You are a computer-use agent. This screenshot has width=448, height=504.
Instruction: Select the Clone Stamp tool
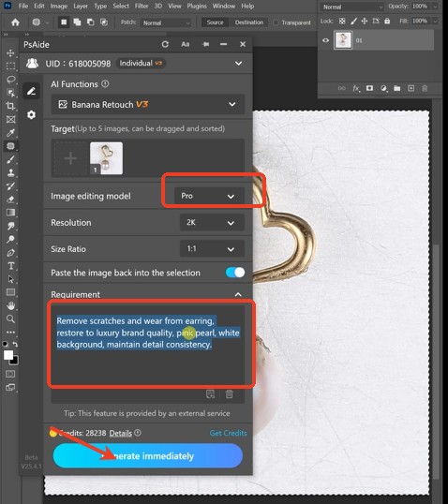pos(10,172)
